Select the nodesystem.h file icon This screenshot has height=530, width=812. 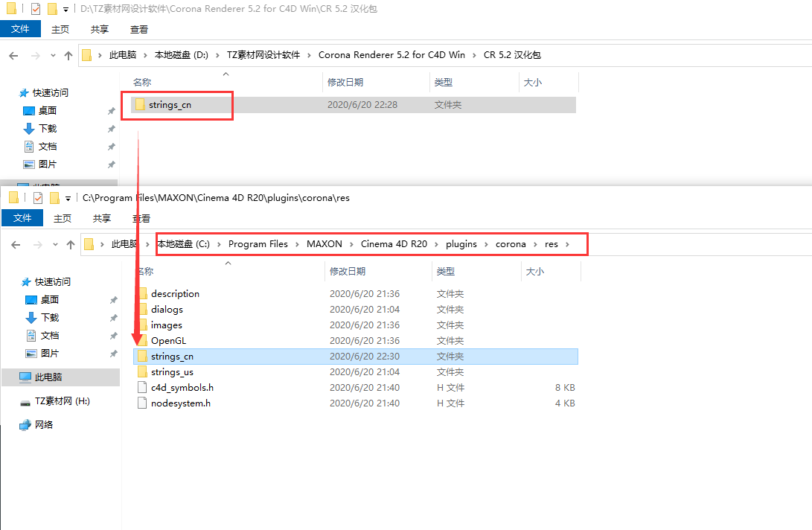[x=142, y=403]
